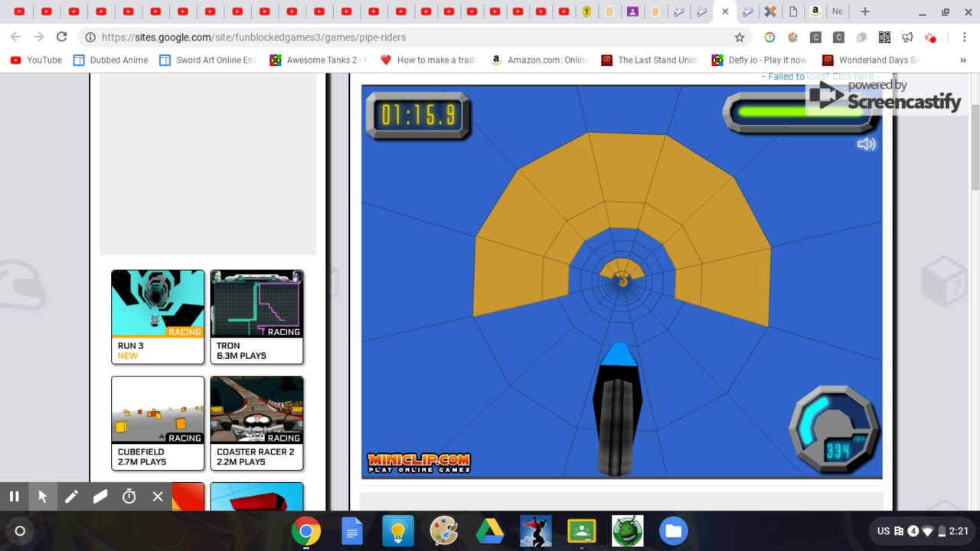Open the Screencastify timer tool
Image resolution: width=980 pixels, height=551 pixels.
(129, 497)
